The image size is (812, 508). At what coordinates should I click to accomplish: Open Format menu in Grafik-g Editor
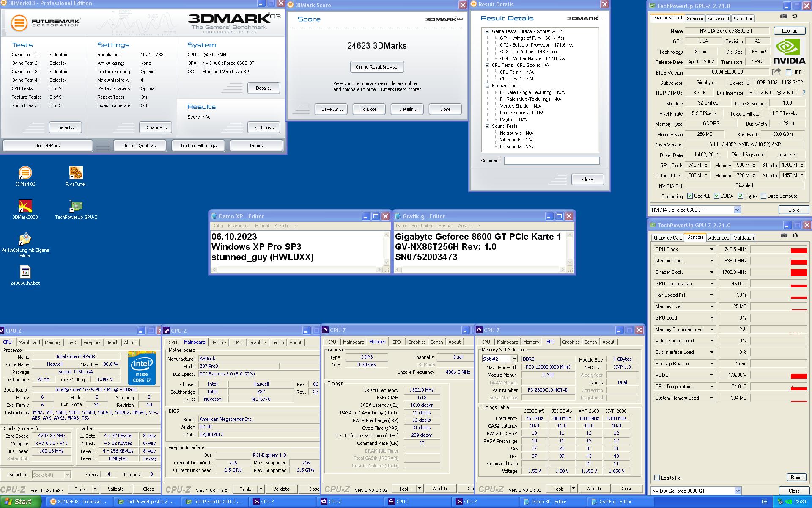tap(445, 226)
